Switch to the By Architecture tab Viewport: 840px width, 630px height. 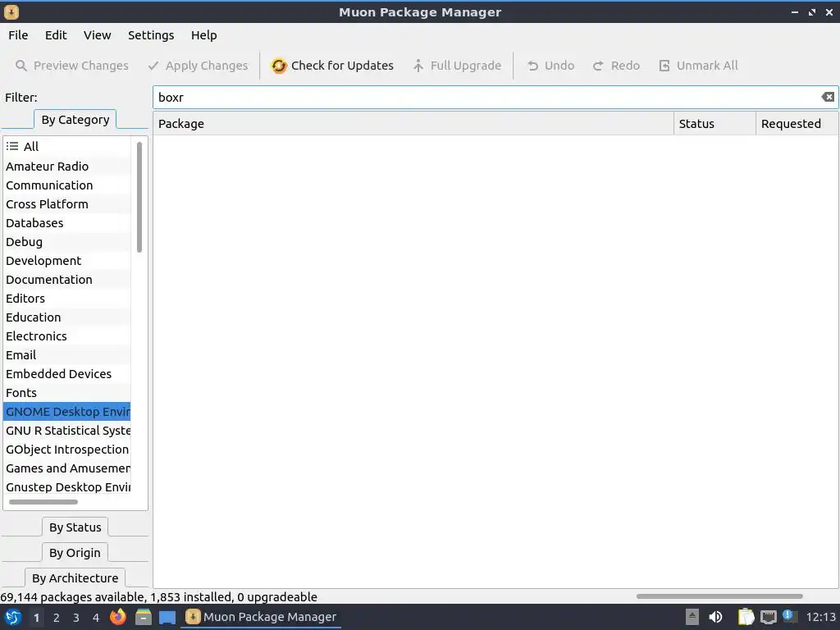pyautogui.click(x=75, y=578)
